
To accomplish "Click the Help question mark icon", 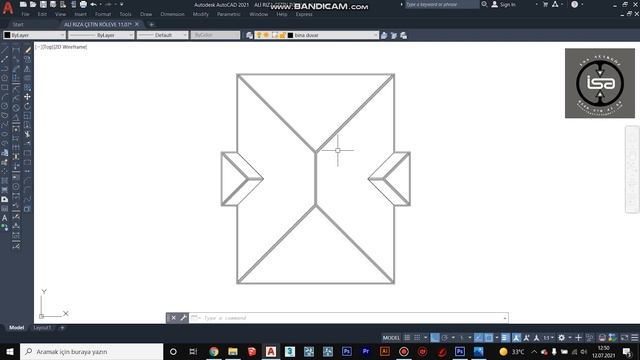I will 574,4.
